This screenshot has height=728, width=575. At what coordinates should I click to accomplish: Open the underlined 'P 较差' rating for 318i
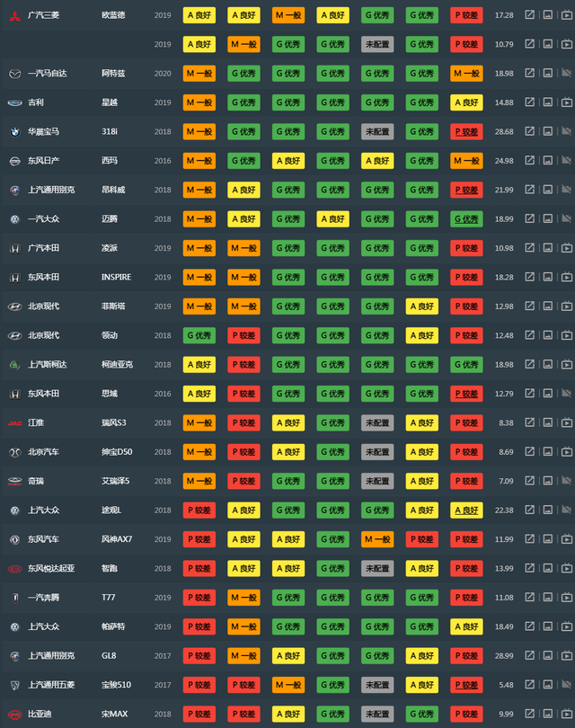click(x=467, y=131)
